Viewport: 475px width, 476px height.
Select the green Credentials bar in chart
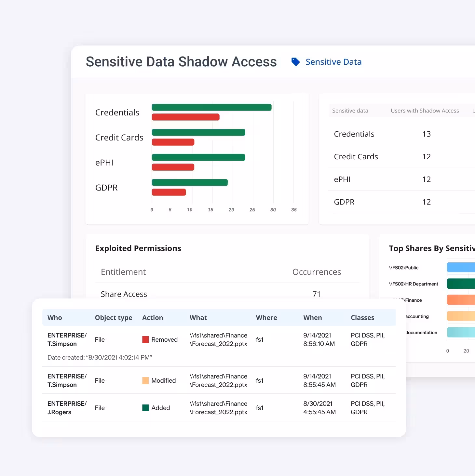[211, 107]
